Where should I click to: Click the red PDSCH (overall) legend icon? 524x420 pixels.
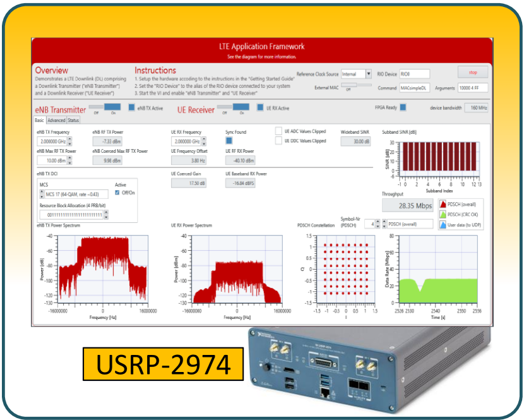tap(443, 204)
